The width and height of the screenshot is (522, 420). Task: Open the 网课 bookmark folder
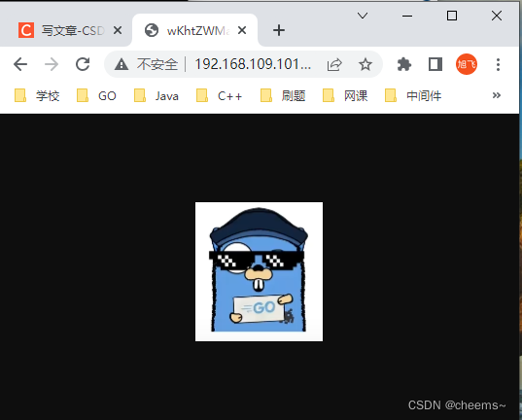click(x=345, y=96)
